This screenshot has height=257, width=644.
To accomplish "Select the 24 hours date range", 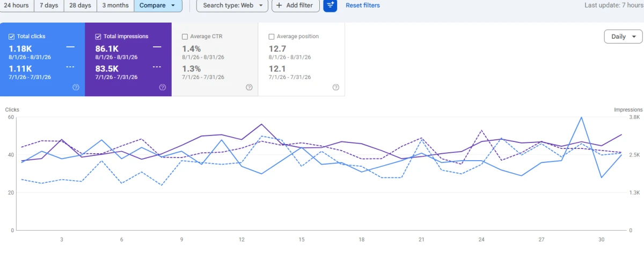I will [x=17, y=5].
